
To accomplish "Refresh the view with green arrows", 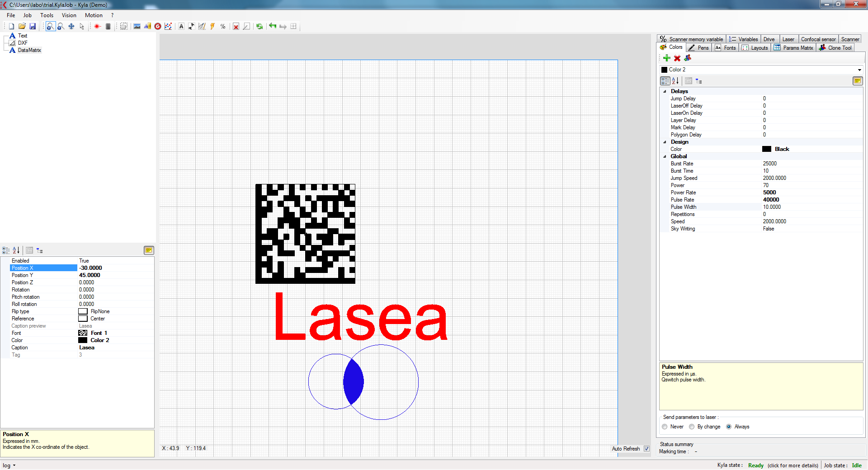I will 259,26.
